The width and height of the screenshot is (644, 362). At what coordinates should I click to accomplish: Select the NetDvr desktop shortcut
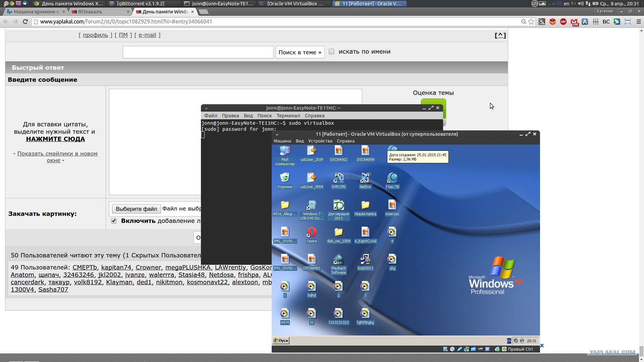(x=365, y=180)
